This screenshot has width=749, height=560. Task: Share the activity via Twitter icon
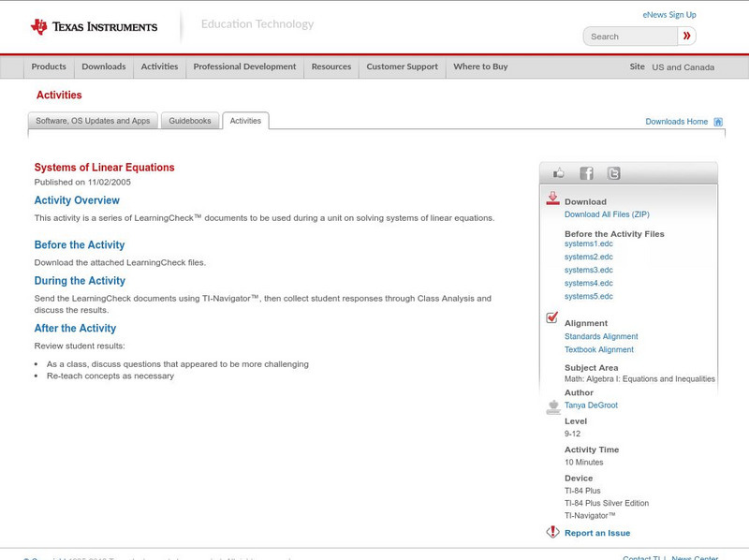pos(613,173)
